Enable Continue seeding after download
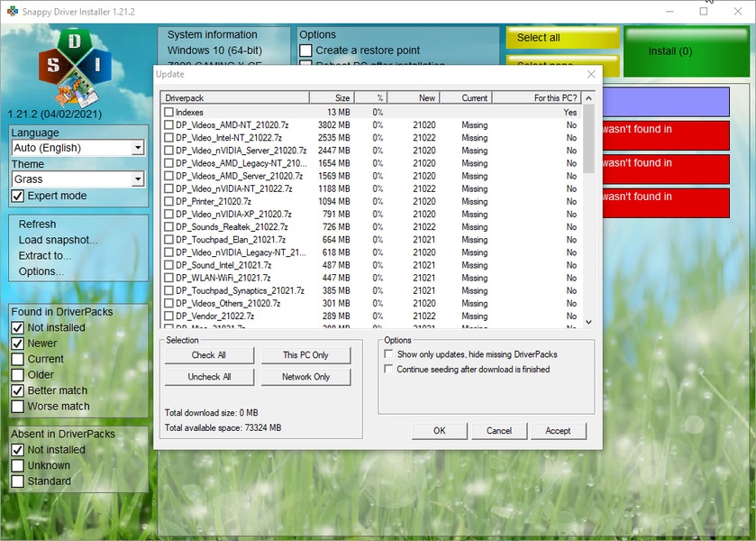Viewport: 756px width, 541px height. pos(388,370)
